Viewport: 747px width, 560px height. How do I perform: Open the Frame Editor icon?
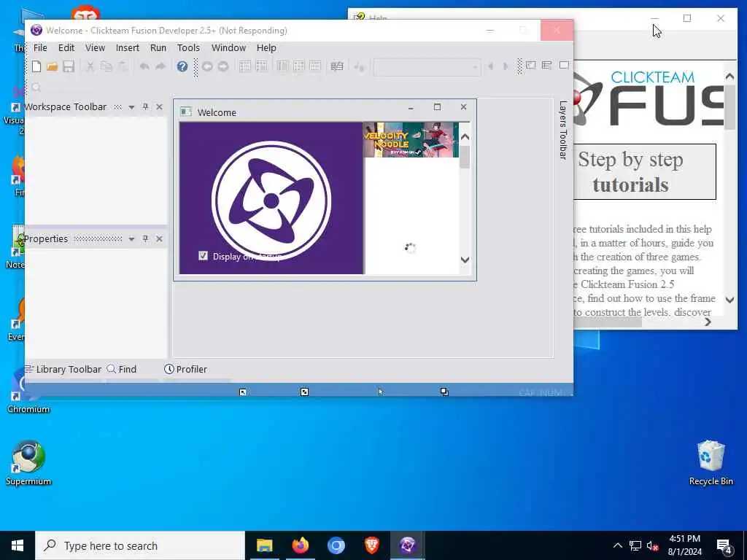tap(261, 66)
